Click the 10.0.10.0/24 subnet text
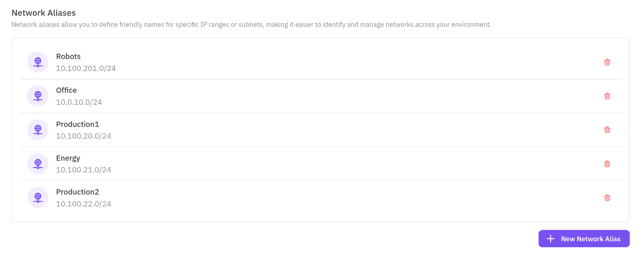Image resolution: width=644 pixels, height=261 pixels. point(79,102)
